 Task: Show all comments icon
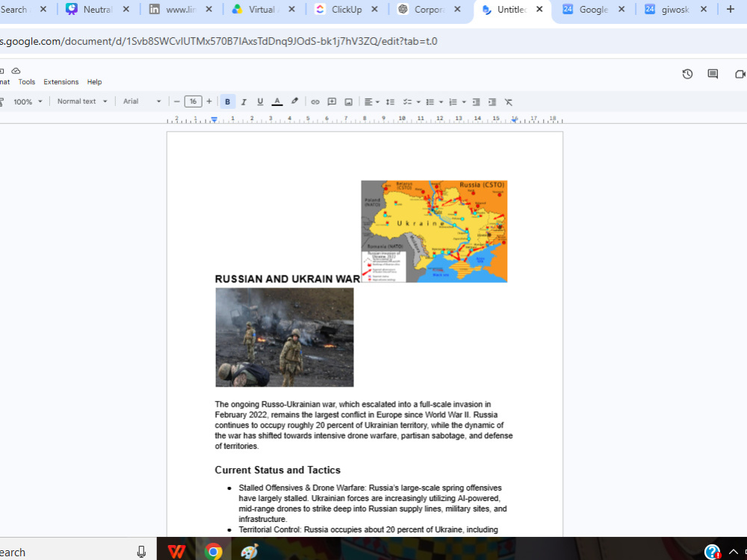pos(713,74)
